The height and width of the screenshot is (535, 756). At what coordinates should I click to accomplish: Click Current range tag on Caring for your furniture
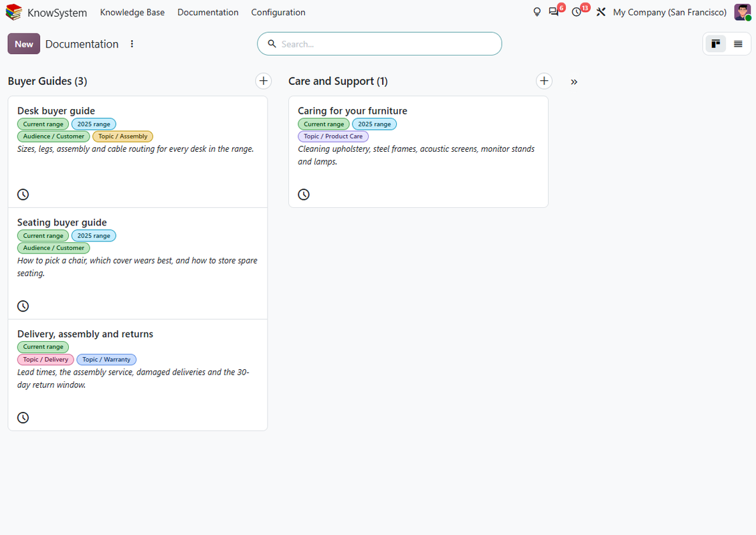tap(324, 124)
